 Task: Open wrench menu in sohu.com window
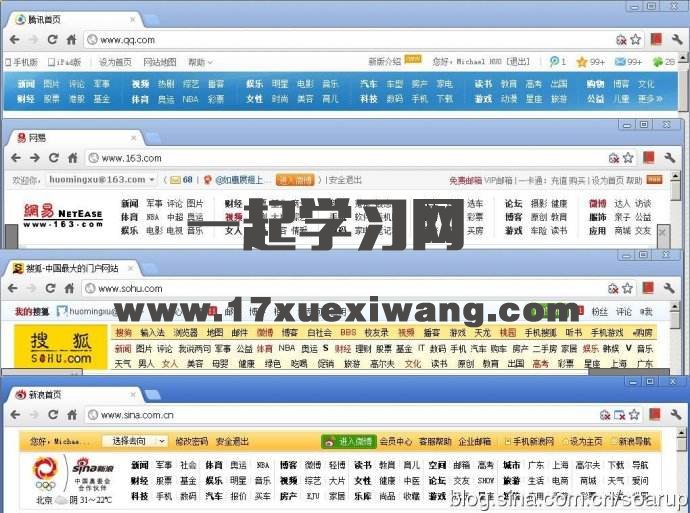click(x=669, y=288)
